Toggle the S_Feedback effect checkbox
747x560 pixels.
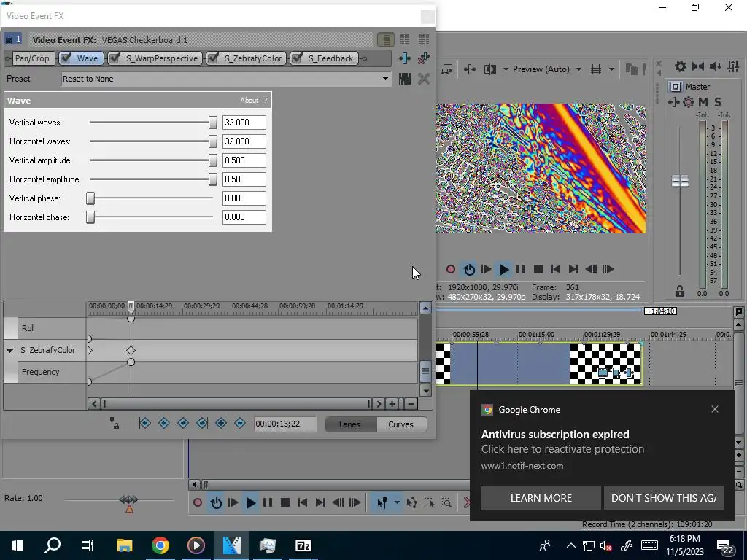(x=297, y=58)
